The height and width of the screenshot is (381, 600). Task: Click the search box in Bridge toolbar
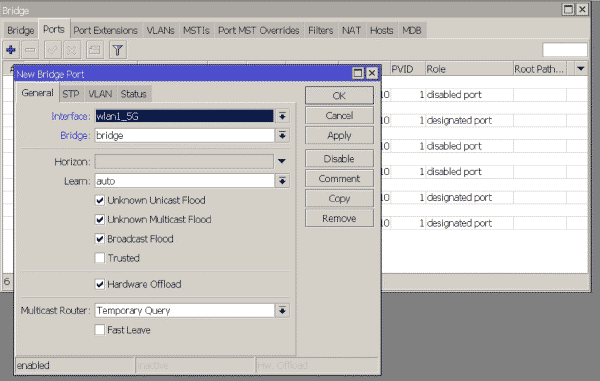pos(565,50)
